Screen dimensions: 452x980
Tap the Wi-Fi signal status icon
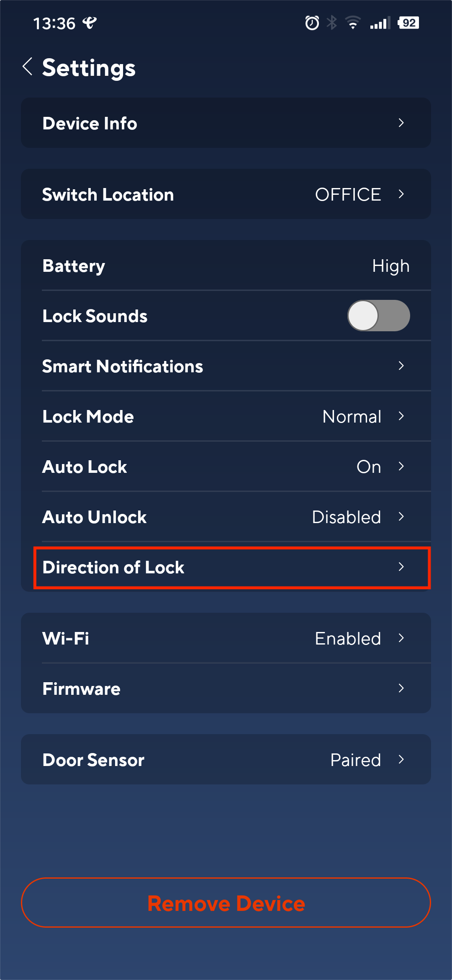353,23
